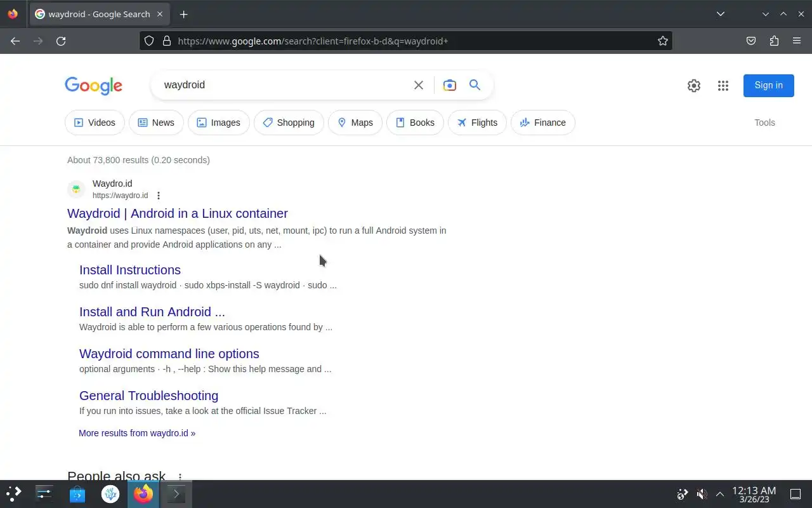Go back with the browser back arrow

coord(15,41)
